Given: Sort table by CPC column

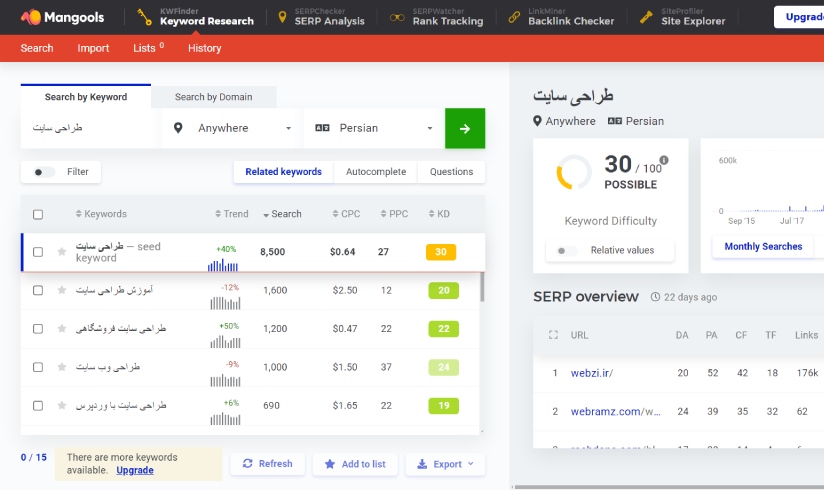Looking at the screenshot, I should pyautogui.click(x=346, y=214).
